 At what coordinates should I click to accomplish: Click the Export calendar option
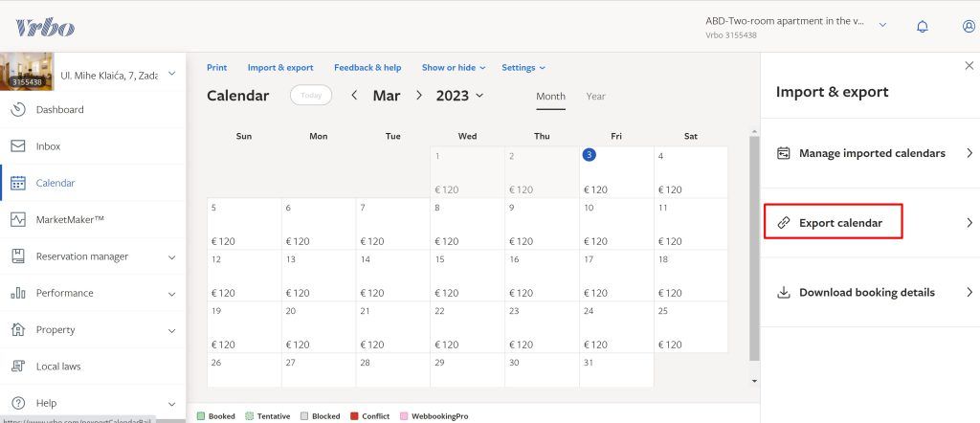point(833,223)
